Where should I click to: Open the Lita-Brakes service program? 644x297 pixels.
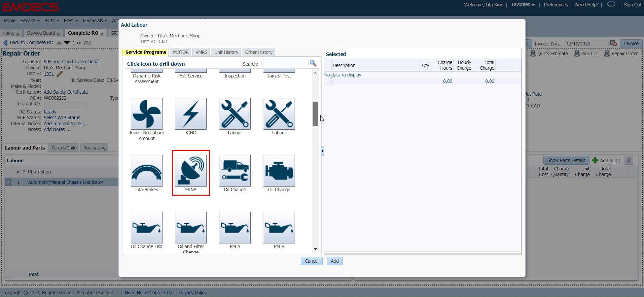point(147,171)
